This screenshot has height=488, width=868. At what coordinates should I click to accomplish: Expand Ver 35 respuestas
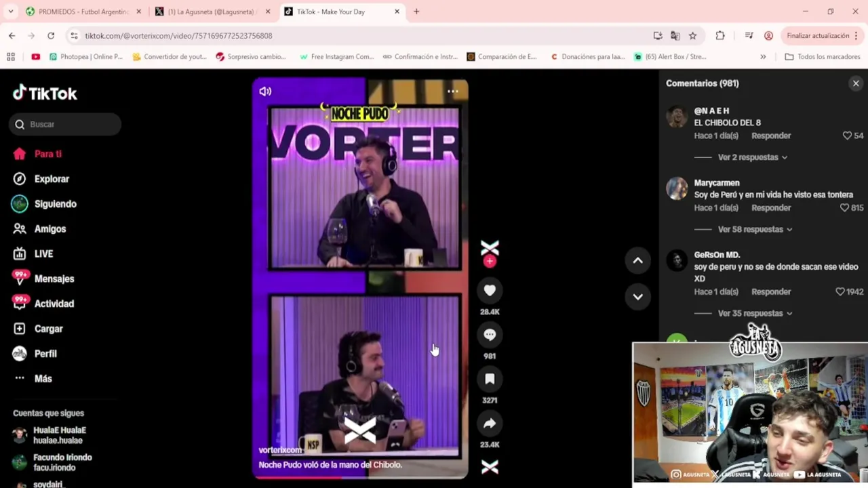[x=755, y=313]
